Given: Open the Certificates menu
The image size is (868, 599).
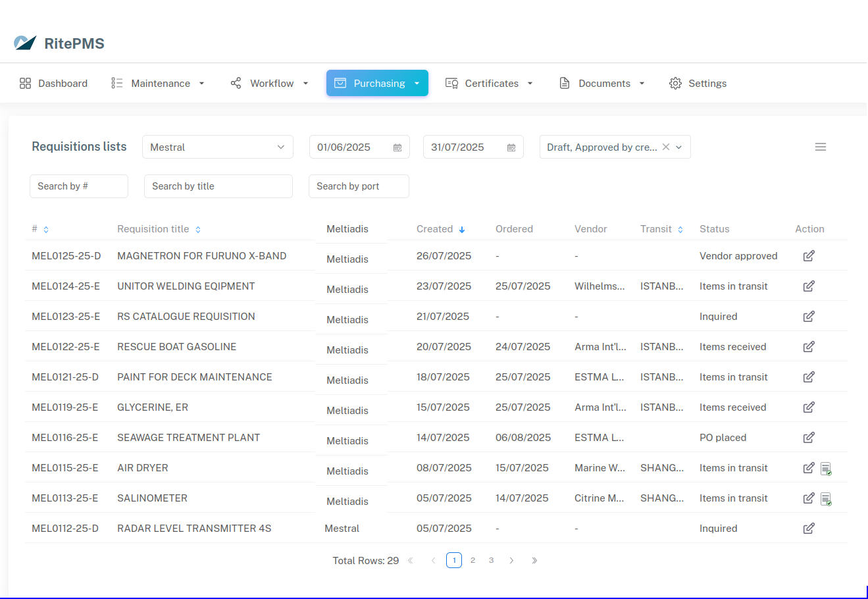Looking at the screenshot, I should click(x=490, y=83).
